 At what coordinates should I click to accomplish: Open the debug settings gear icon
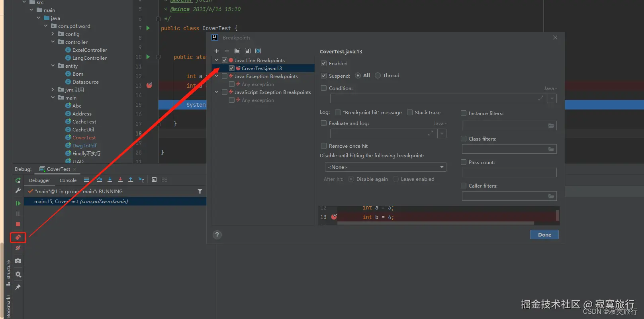18,274
